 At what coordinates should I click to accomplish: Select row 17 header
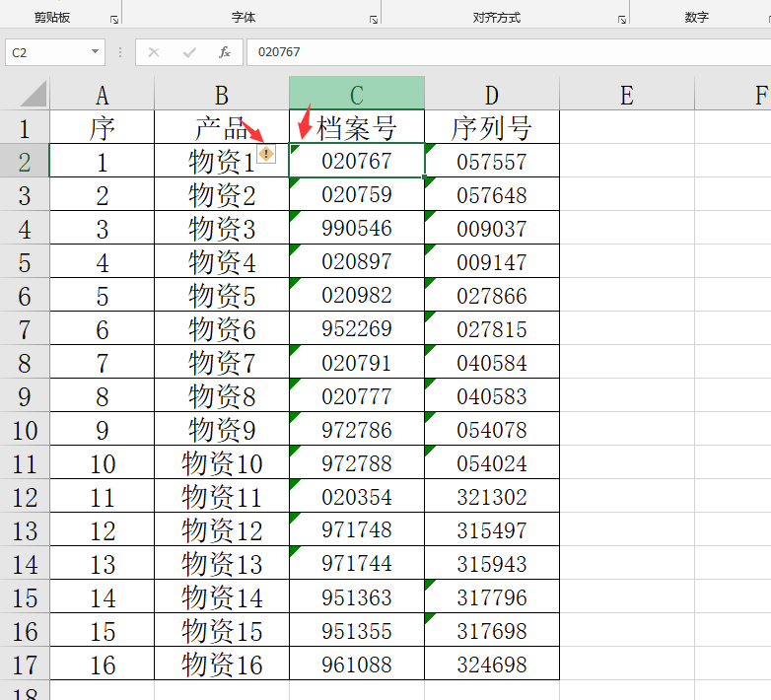pyautogui.click(x=25, y=664)
